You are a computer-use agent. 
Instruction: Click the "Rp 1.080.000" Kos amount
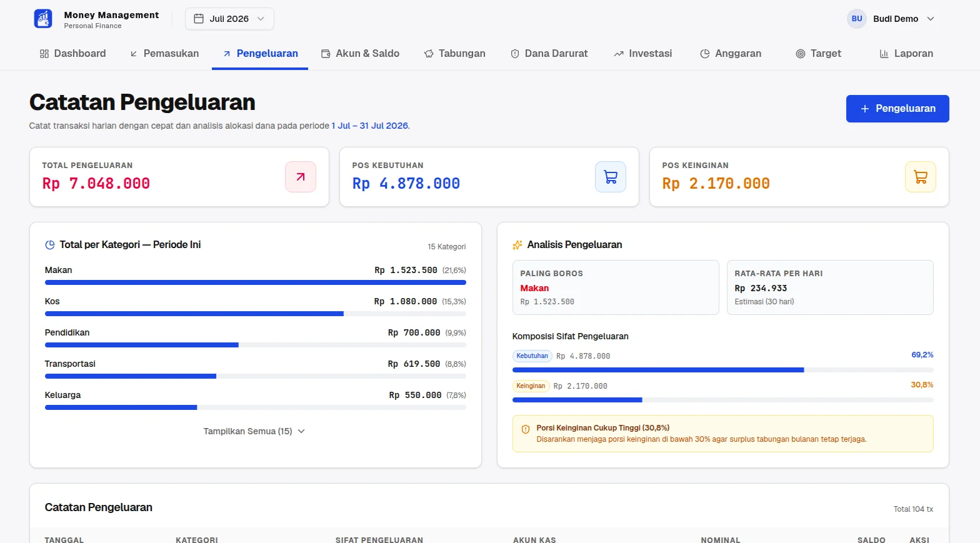406,301
